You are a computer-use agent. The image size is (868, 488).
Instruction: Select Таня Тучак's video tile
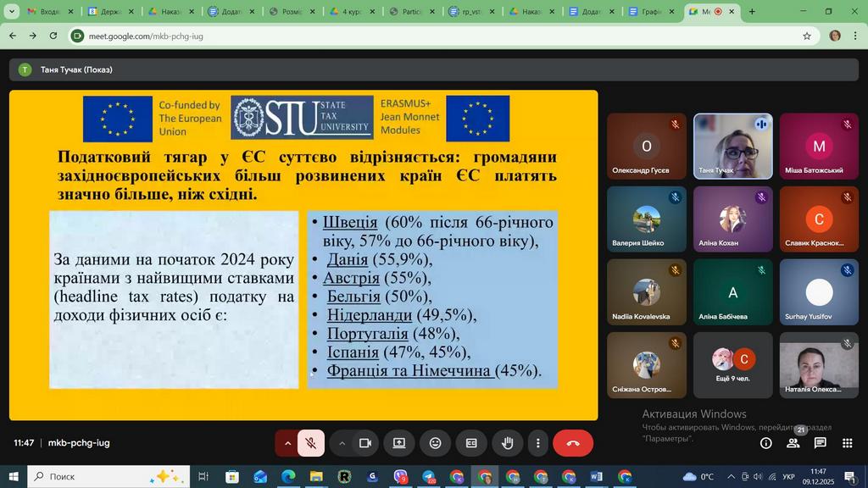pyautogui.click(x=733, y=146)
